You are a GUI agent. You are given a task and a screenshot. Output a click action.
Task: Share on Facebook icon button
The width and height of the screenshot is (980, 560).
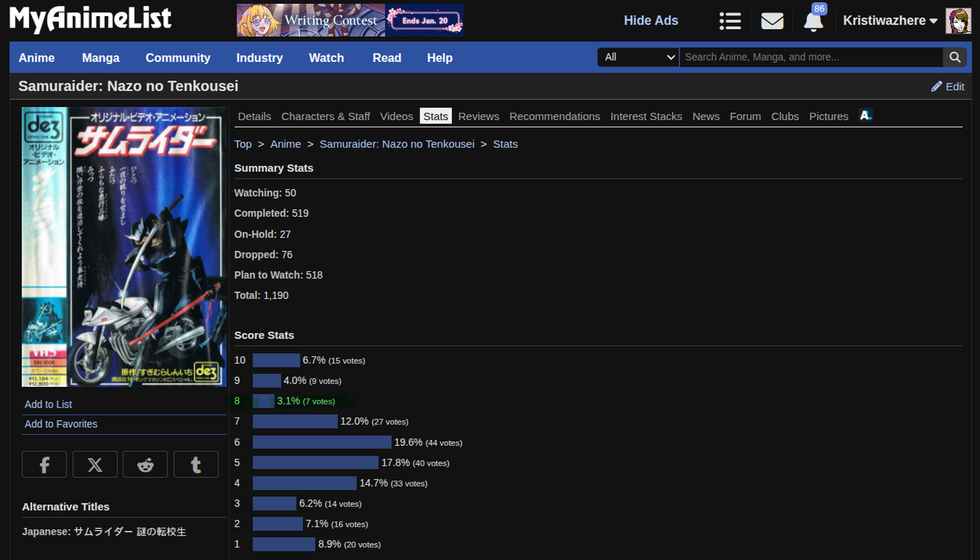coord(44,464)
